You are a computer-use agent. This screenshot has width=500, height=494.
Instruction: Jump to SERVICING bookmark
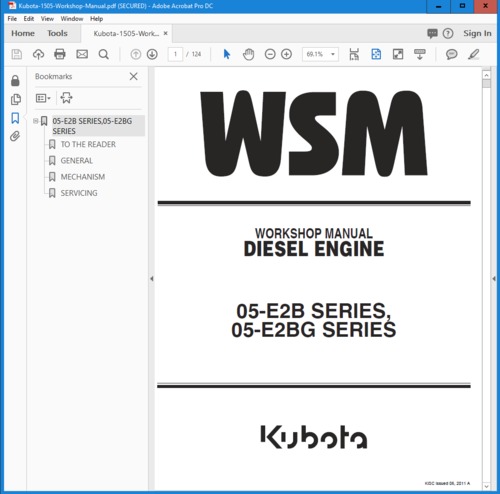click(79, 193)
